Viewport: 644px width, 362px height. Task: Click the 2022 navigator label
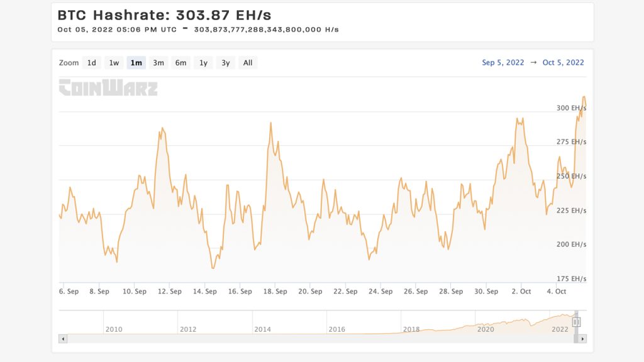pyautogui.click(x=560, y=329)
